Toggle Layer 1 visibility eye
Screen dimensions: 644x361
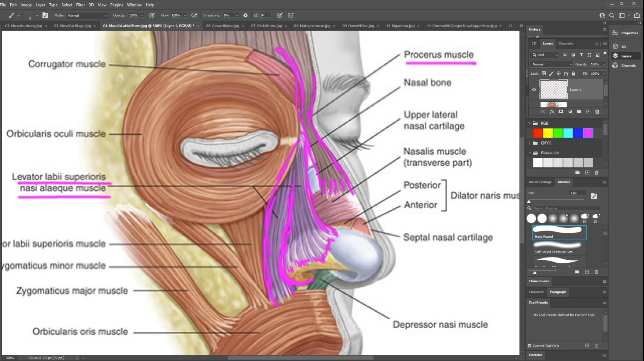coord(534,90)
